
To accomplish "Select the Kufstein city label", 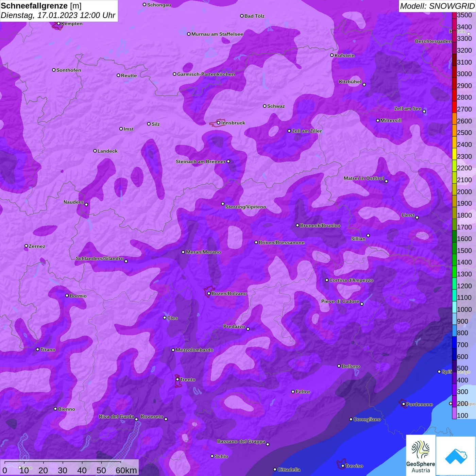I will click(344, 55).
